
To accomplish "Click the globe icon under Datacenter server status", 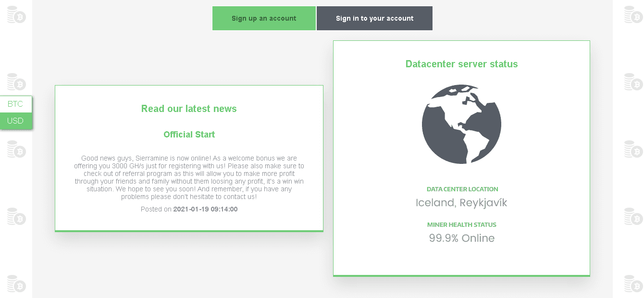I will (461, 124).
